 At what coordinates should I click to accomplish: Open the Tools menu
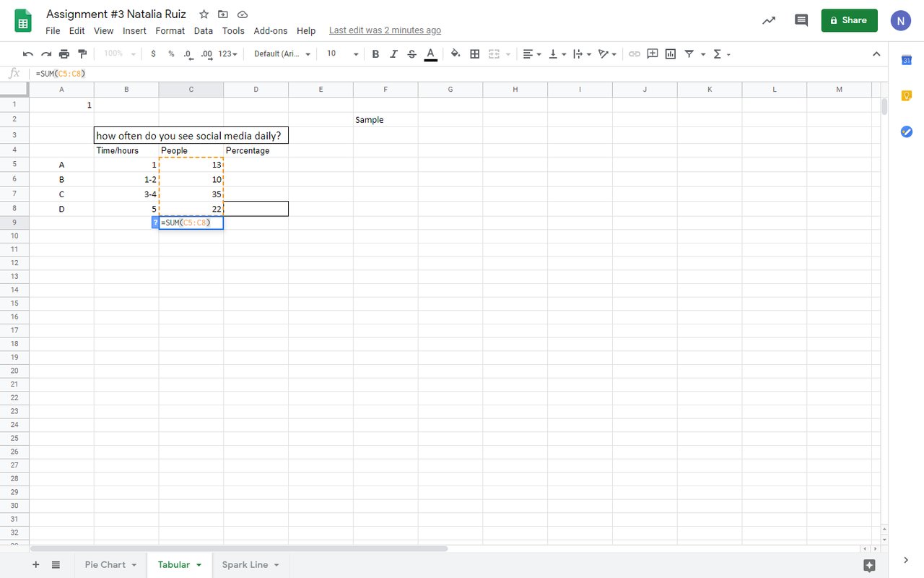tap(233, 31)
